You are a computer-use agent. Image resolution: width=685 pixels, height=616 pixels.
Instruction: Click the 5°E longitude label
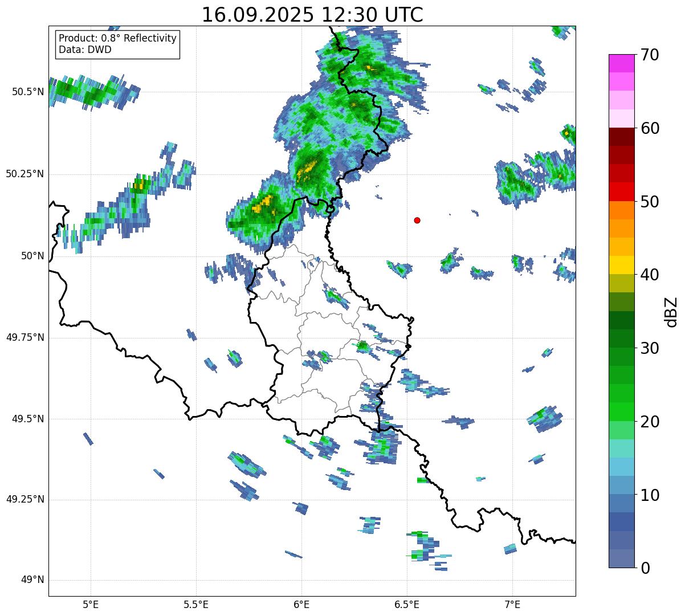(91, 604)
